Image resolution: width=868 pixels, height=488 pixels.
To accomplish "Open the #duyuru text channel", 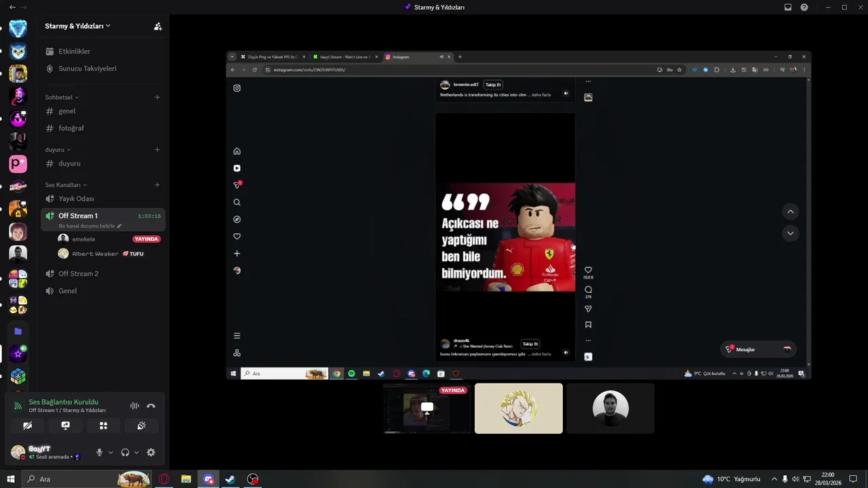I will pyautogui.click(x=102, y=163).
